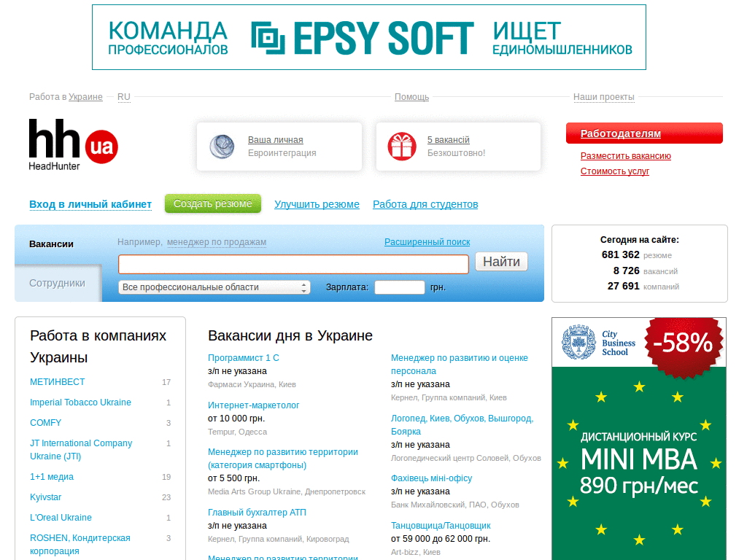The width and height of the screenshot is (747, 560).
Task: Open the МЕТИНВЕСТ company listing
Action: pyautogui.click(x=57, y=382)
